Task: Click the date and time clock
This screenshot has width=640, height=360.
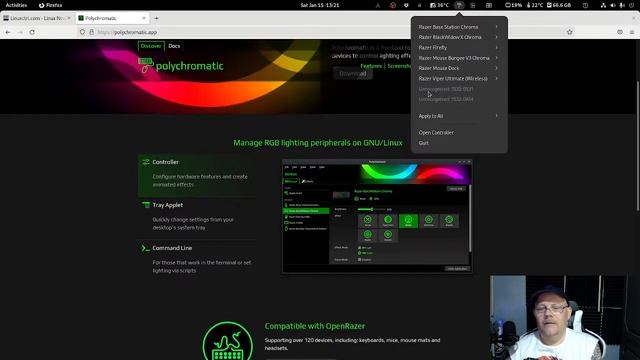Action: (320, 5)
